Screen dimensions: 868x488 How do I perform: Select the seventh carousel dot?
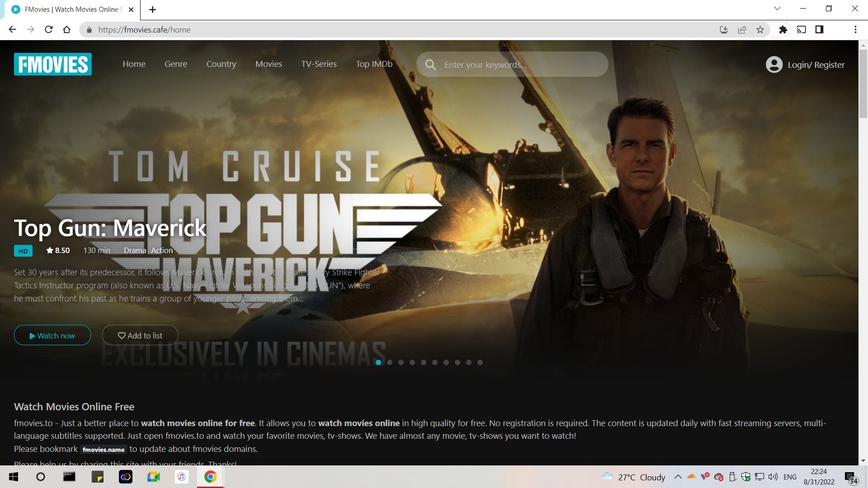446,362
